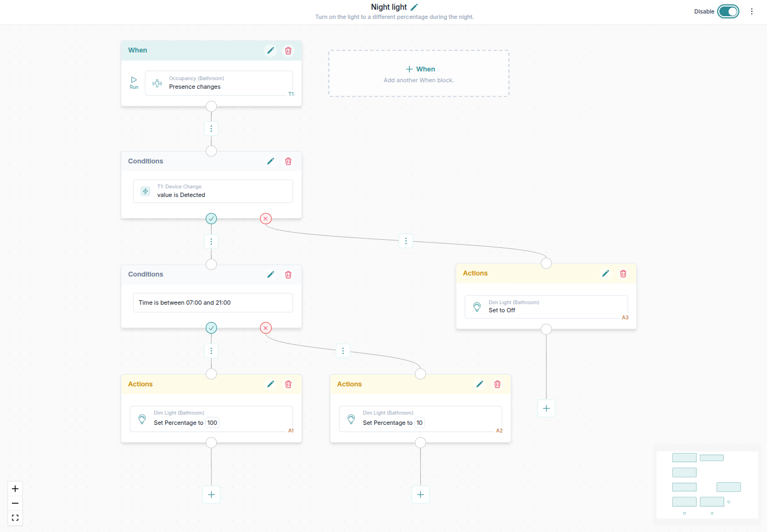Viewport: 767px width, 532px height.
Task: Edit the When block with pencil icon
Action: pos(270,51)
